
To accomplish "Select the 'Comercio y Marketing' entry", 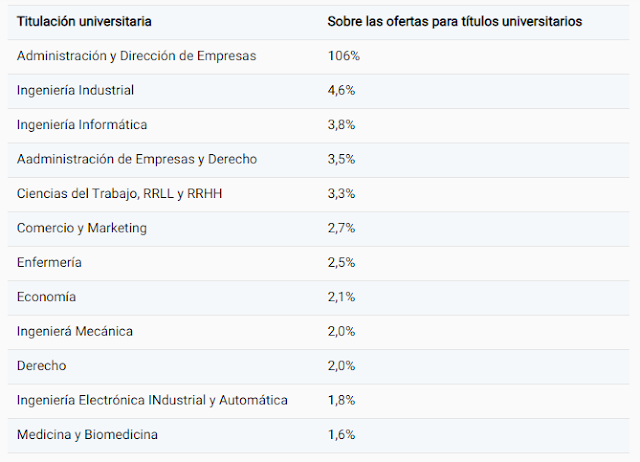I will [x=82, y=228].
